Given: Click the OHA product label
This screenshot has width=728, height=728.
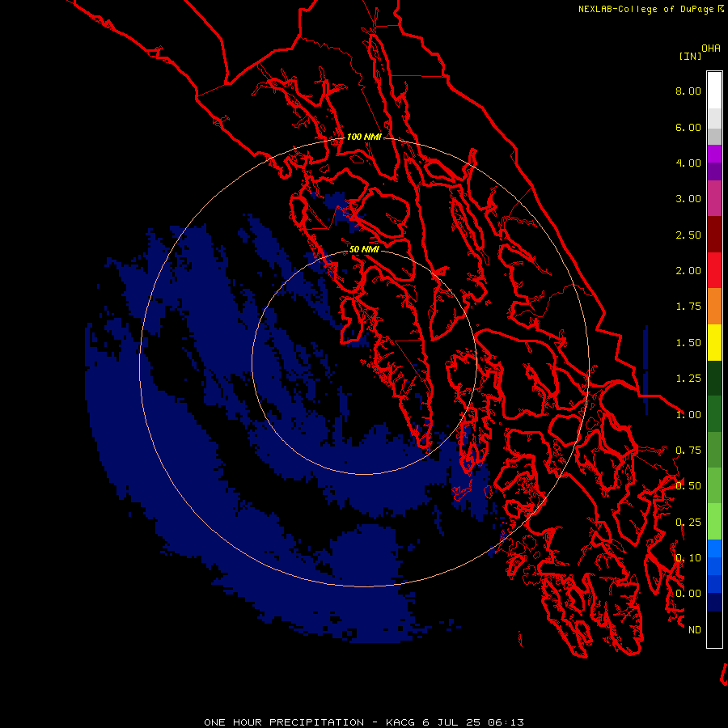Looking at the screenshot, I should [x=711, y=49].
